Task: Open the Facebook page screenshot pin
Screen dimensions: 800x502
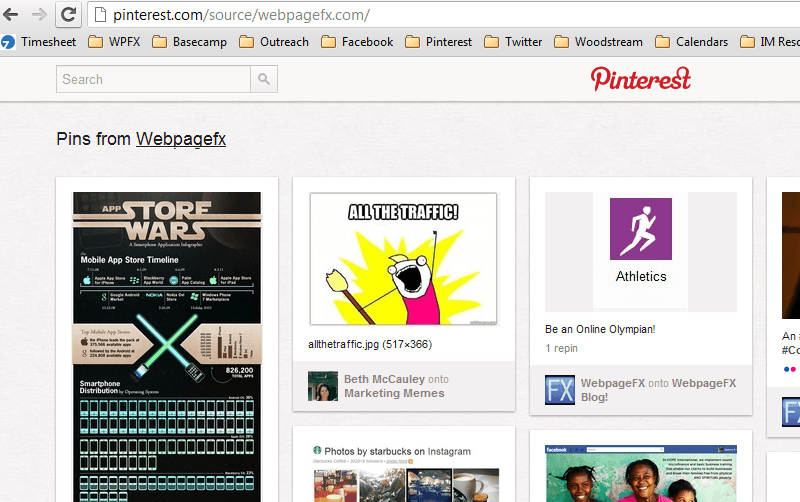Action: pyautogui.click(x=641, y=473)
